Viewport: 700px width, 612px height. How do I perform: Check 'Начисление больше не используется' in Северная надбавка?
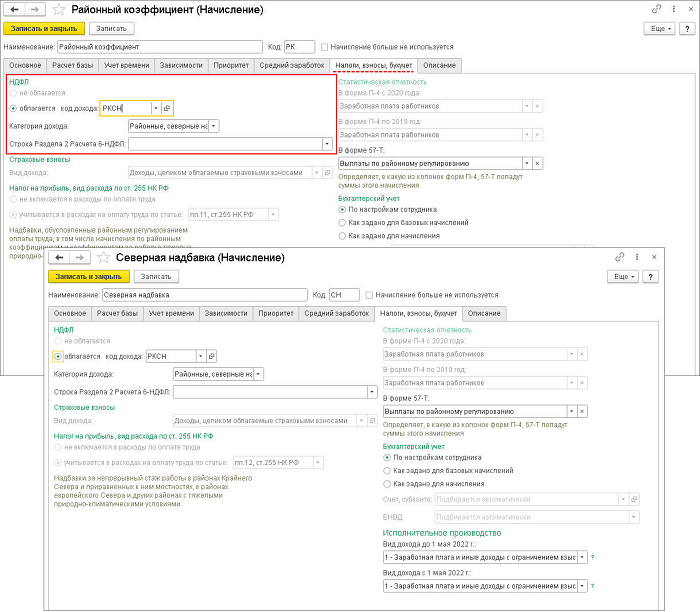coord(371,295)
